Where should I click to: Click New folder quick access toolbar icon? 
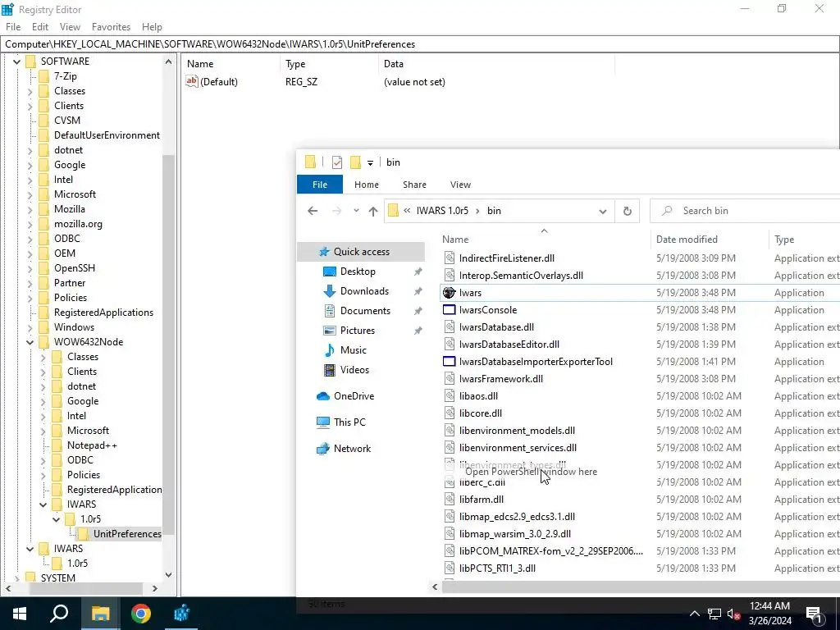(x=355, y=162)
